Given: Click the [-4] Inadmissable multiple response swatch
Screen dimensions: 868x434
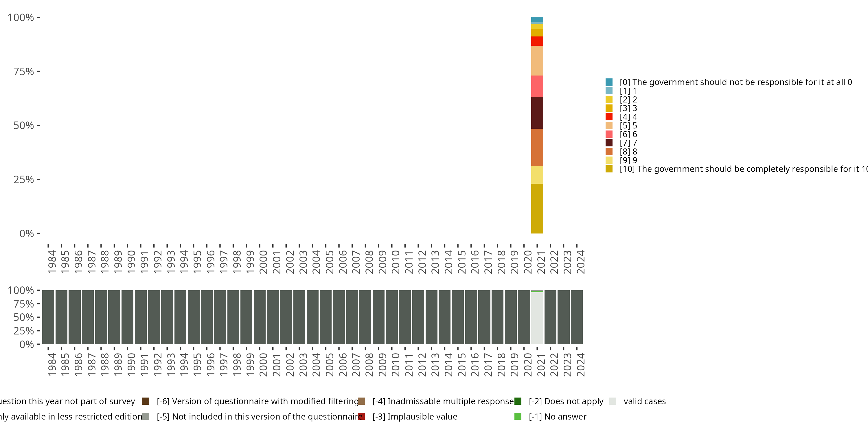Looking at the screenshot, I should coord(362,401).
